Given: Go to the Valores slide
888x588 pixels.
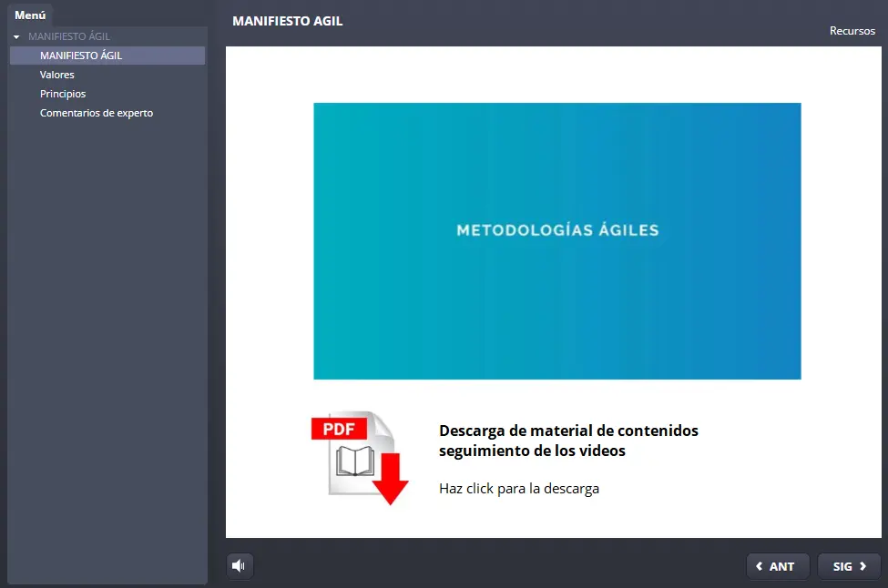Looking at the screenshot, I should point(57,75).
